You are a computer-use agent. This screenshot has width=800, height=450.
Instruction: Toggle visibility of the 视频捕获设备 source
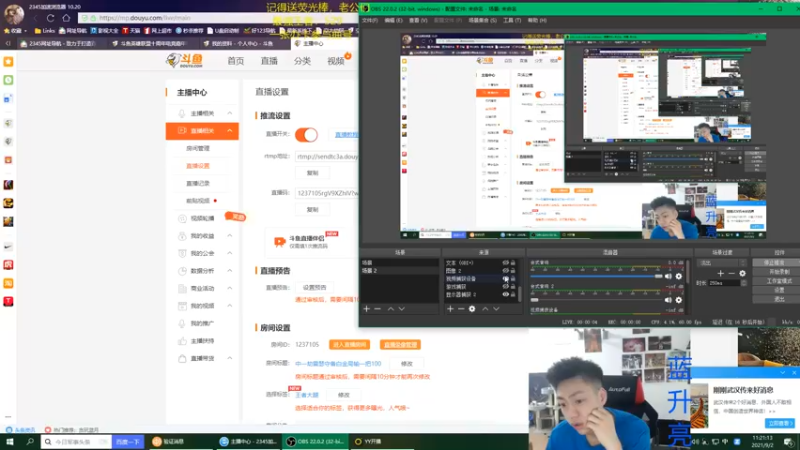[x=505, y=279]
